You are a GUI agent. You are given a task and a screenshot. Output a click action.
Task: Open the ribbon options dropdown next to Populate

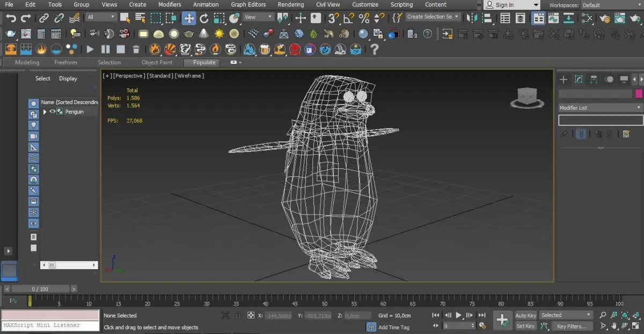coord(236,63)
